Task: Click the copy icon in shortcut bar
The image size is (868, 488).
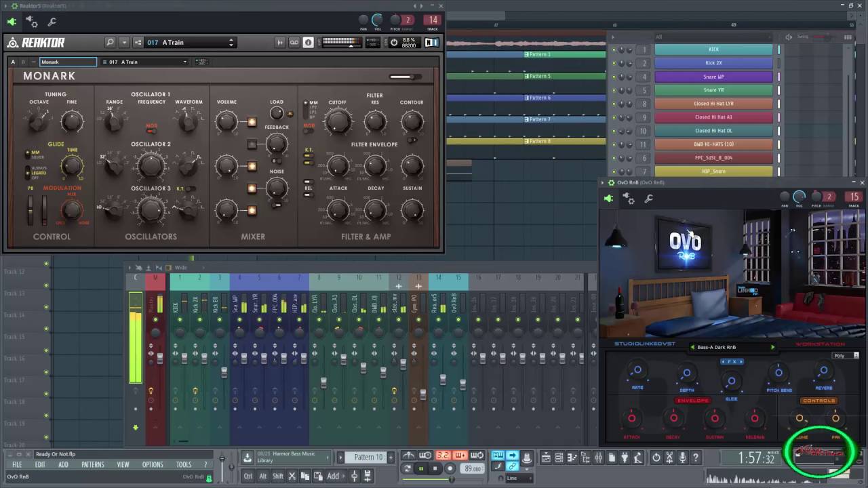Action: click(x=305, y=476)
